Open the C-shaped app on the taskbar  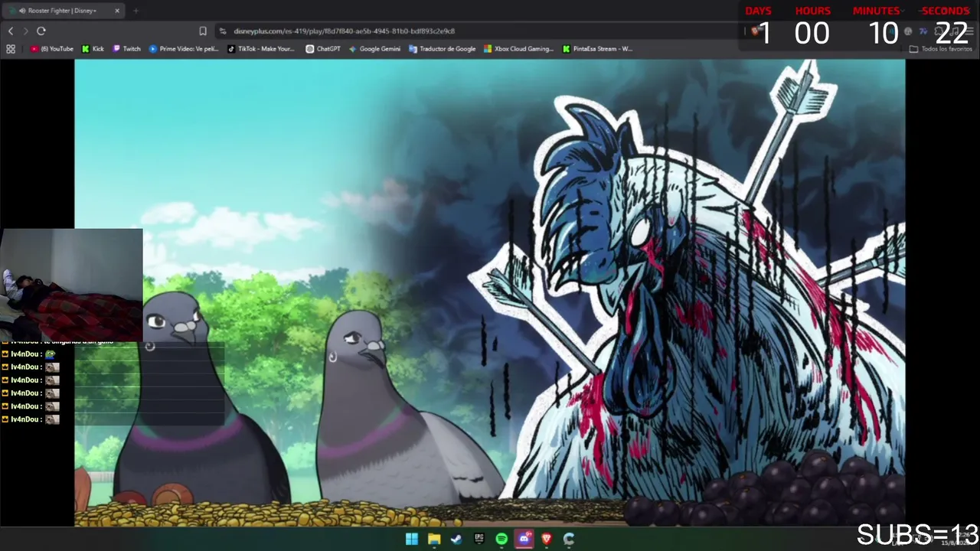(569, 539)
